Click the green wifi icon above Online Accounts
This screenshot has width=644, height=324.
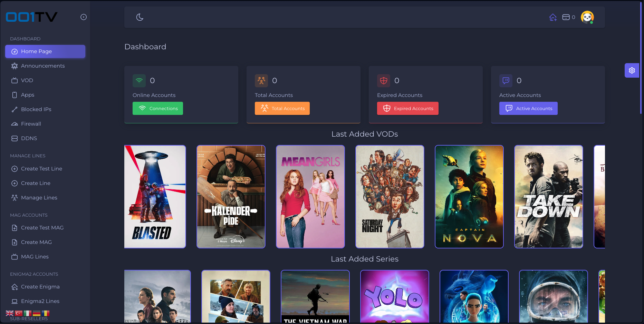[139, 81]
